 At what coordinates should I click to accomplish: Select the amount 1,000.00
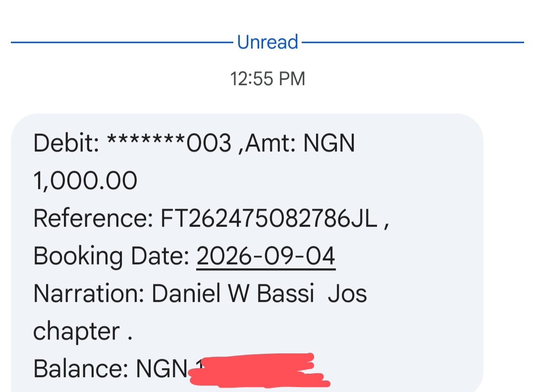85,181
